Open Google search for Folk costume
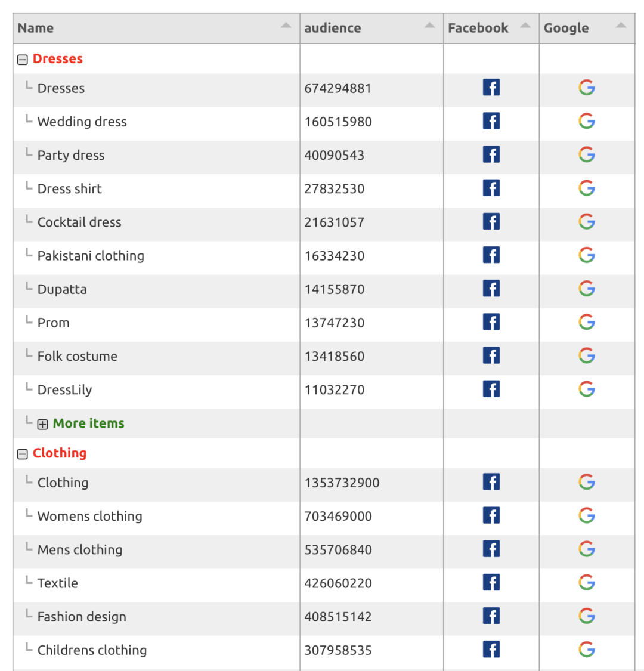 click(586, 355)
